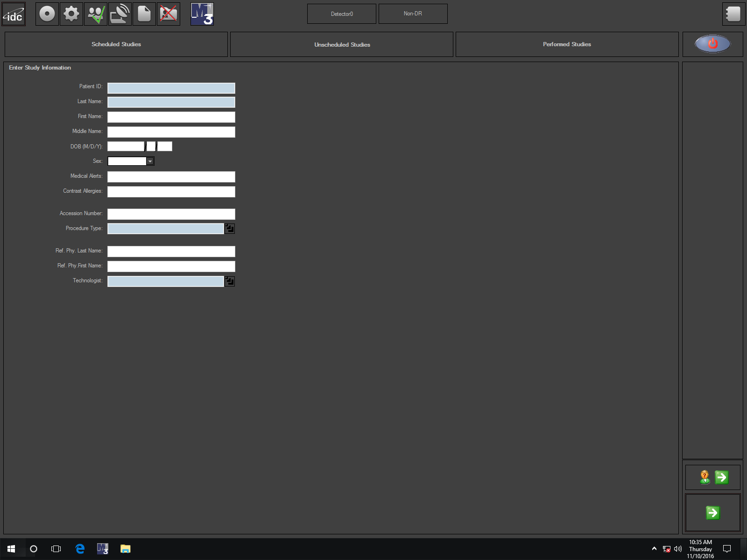This screenshot has height=560, width=747.
Task: Click the crossed-out patient folder icon
Action: tap(169, 14)
